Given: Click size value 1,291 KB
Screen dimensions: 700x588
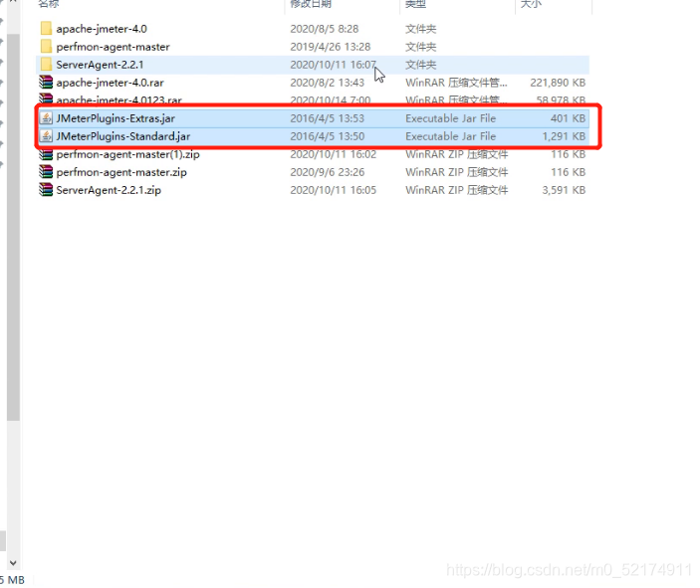Looking at the screenshot, I should [564, 136].
